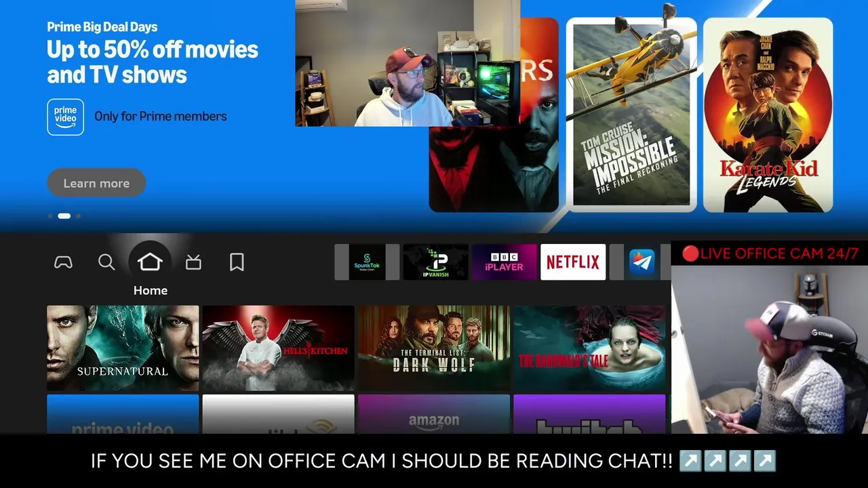Launch the paper plane app tile
The height and width of the screenshot is (488, 868).
click(x=642, y=262)
